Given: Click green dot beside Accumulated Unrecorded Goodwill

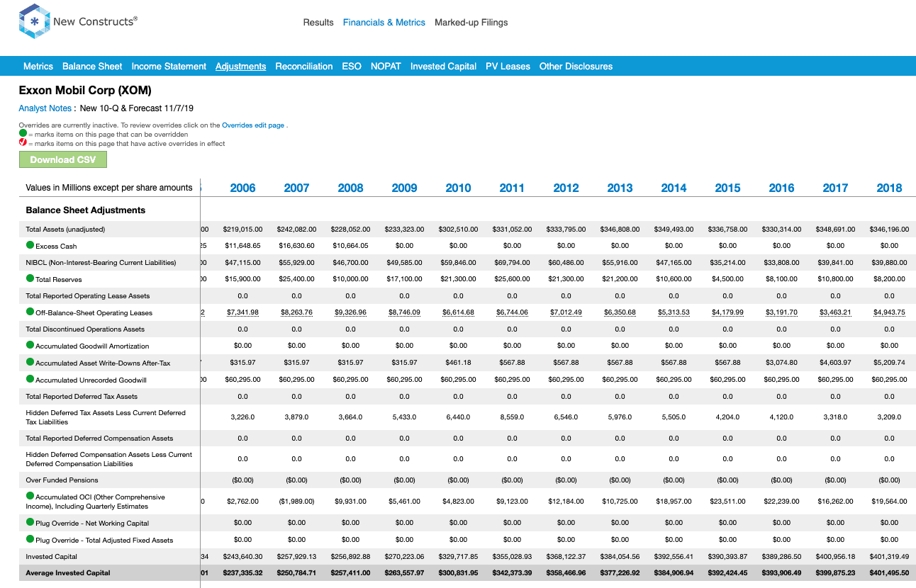Looking at the screenshot, I should point(30,379).
